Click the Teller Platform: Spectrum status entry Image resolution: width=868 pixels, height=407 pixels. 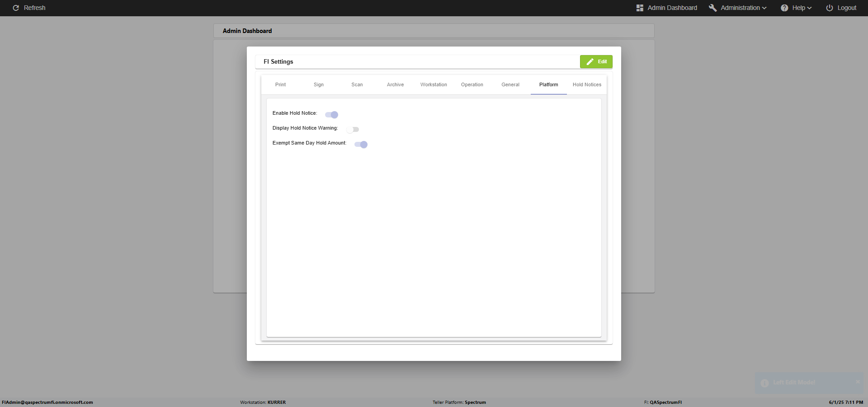[x=459, y=402]
